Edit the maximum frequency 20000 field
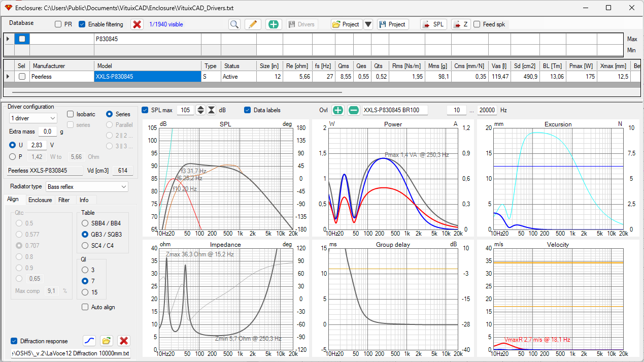The width and height of the screenshot is (644, 362). [x=486, y=110]
